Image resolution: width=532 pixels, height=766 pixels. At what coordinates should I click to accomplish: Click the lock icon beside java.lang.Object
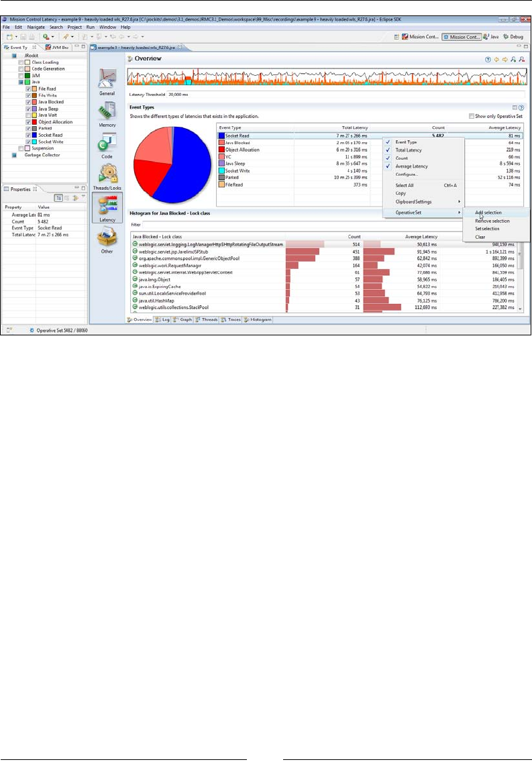(x=135, y=280)
